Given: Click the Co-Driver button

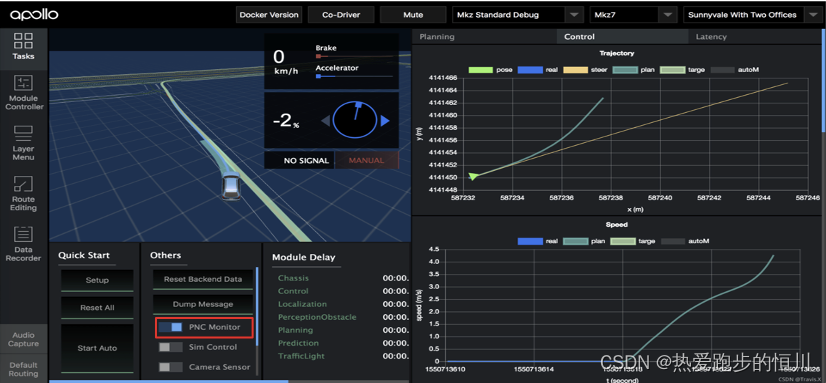Looking at the screenshot, I should pyautogui.click(x=341, y=15).
